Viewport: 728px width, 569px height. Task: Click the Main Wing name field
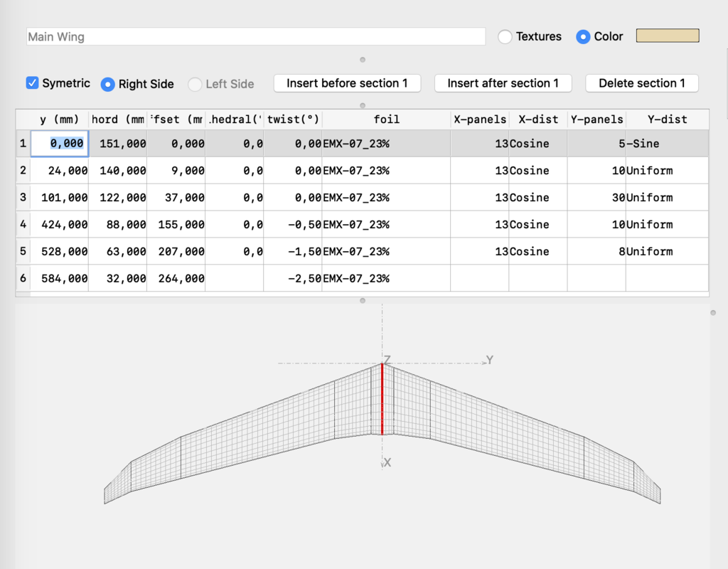256,37
